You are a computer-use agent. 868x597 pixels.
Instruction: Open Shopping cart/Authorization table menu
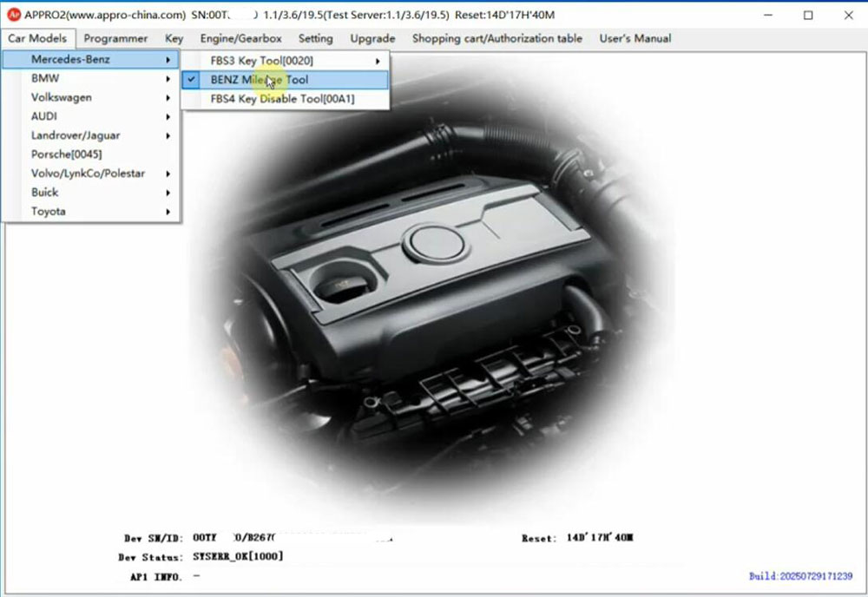pyautogui.click(x=496, y=38)
